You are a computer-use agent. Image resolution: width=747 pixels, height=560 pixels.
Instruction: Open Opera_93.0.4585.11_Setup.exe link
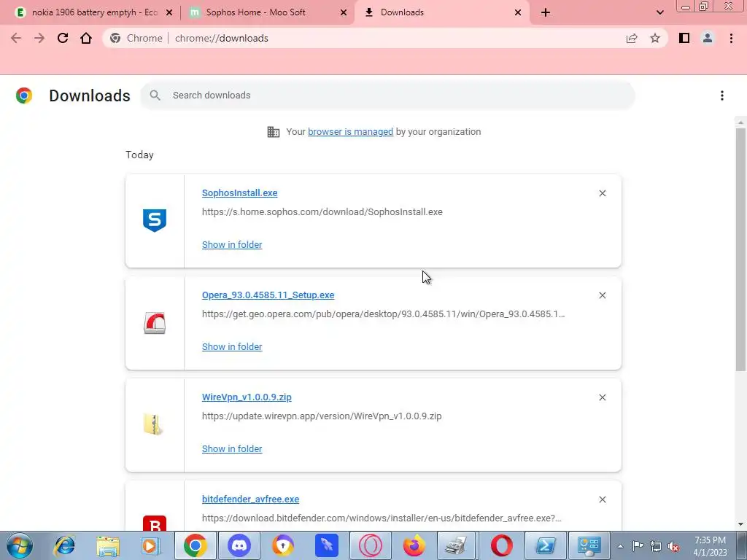click(x=268, y=295)
